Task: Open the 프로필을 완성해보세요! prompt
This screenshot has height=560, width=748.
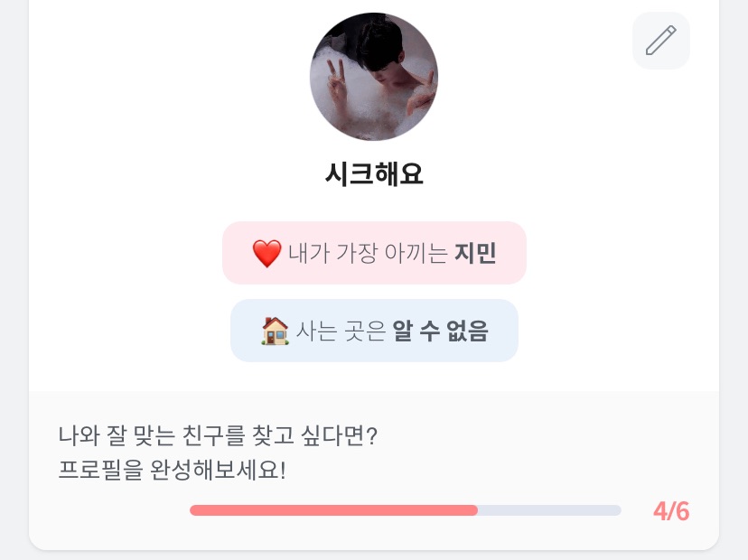Action: [x=172, y=471]
